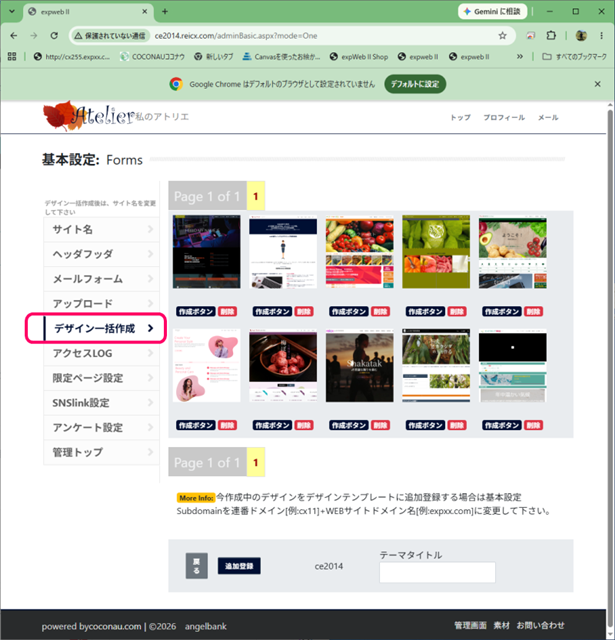Click デフォルトに設定 button
The width and height of the screenshot is (615, 640).
[x=415, y=84]
